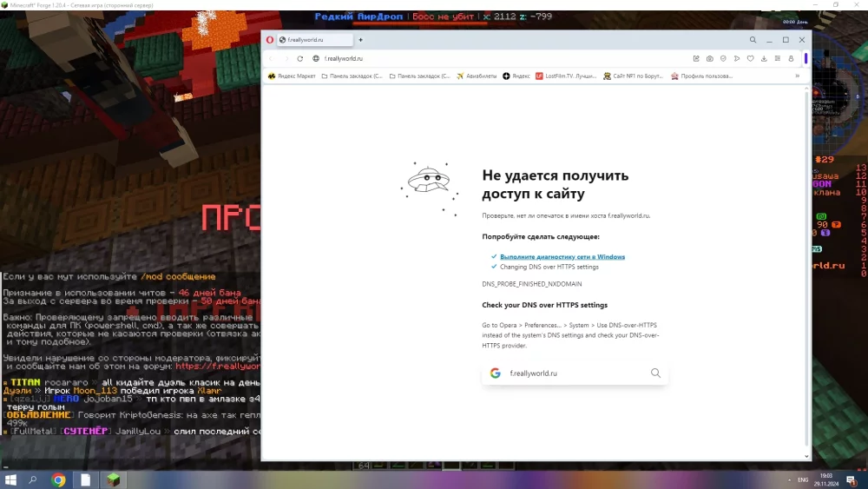868x489 pixels.
Task: Open the Сайт №1 по Боруто bookmark
Action: (634, 76)
